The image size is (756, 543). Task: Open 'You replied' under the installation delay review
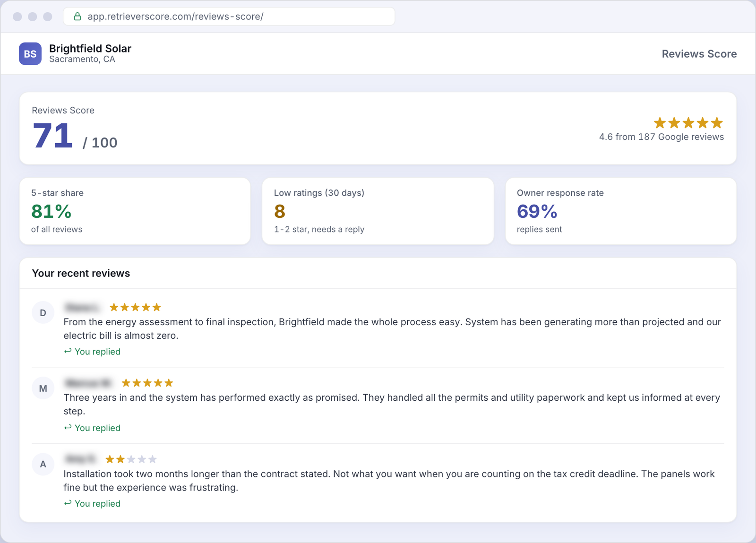click(92, 504)
